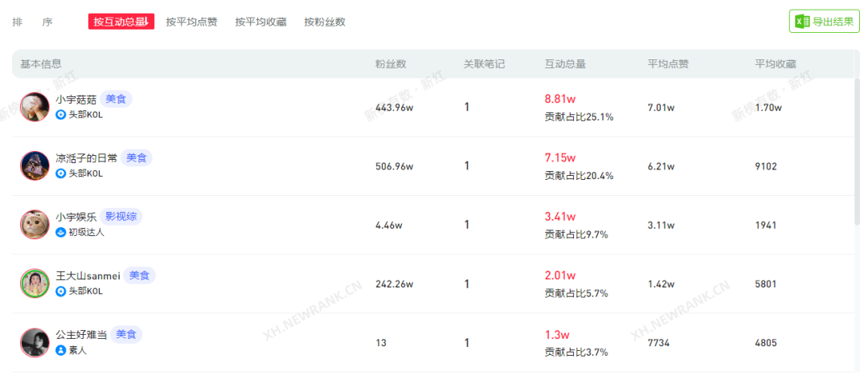
Task: Open 凉活子的日常 account name link
Action: click(86, 158)
